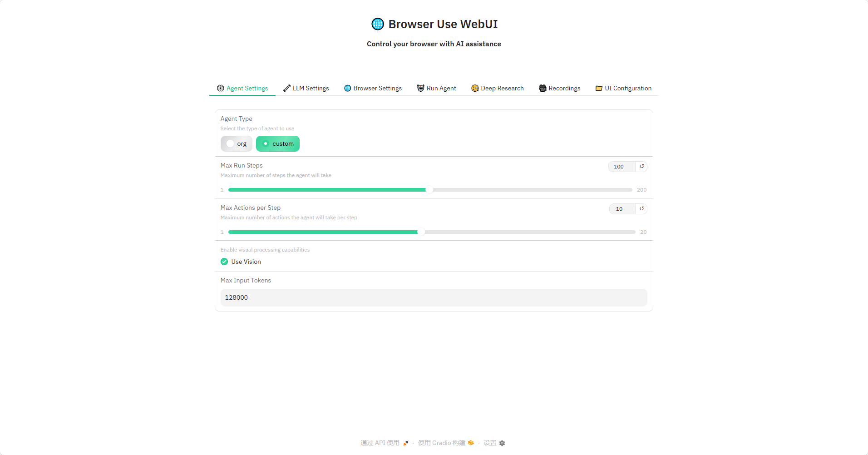The width and height of the screenshot is (868, 455).
Task: Open the Browser Settings tab
Action: pyautogui.click(x=373, y=88)
